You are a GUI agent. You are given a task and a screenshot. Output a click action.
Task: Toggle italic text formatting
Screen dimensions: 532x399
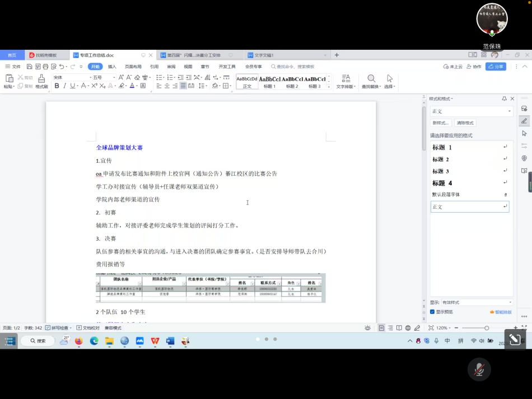(x=64, y=86)
